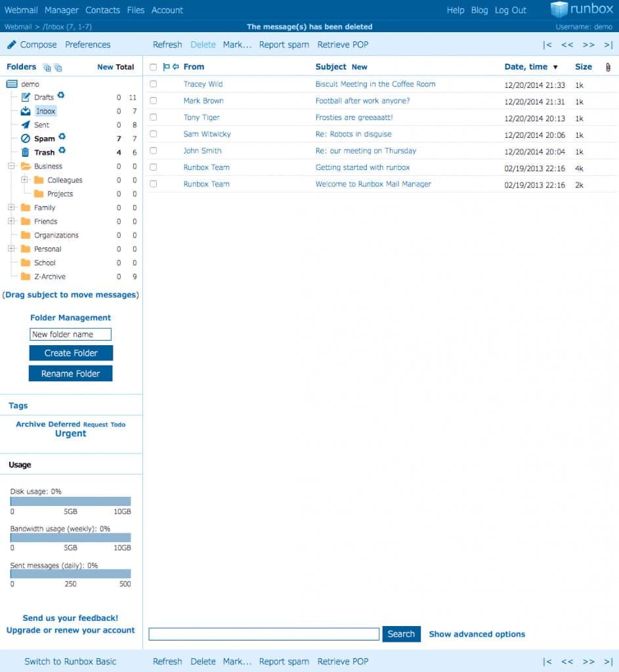The image size is (619, 672).
Task: Click the Search button
Action: [x=401, y=634]
